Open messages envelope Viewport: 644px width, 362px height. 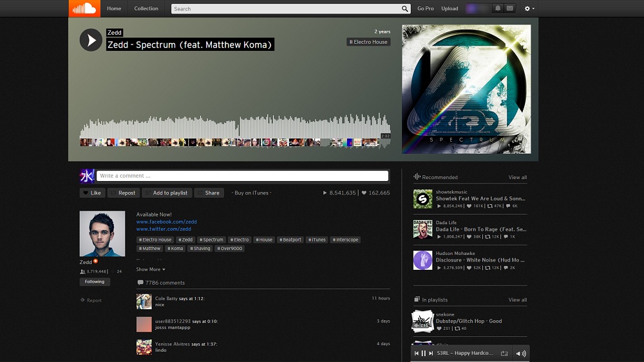coord(509,8)
